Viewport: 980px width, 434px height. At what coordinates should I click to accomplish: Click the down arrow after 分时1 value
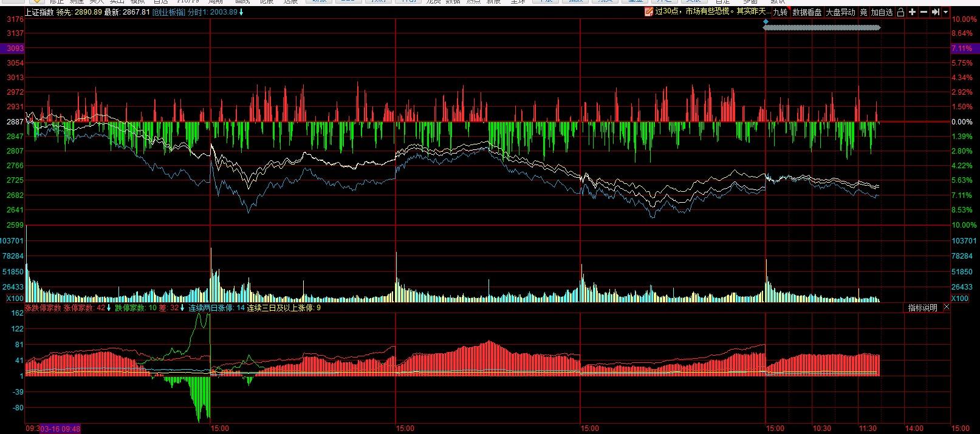point(241,12)
